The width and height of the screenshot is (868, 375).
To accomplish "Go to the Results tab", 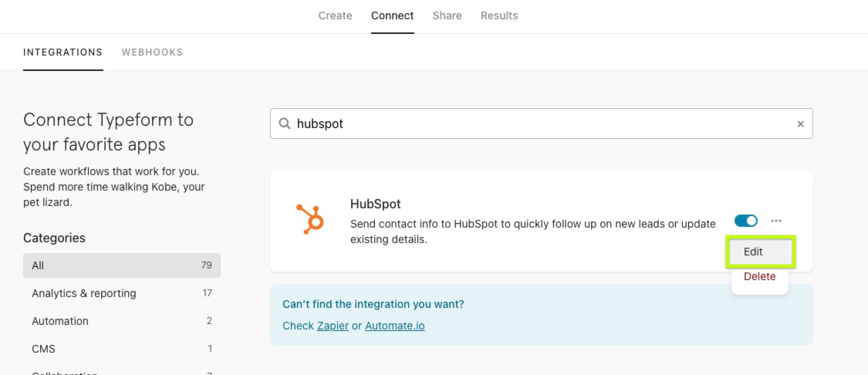I will coord(498,15).
